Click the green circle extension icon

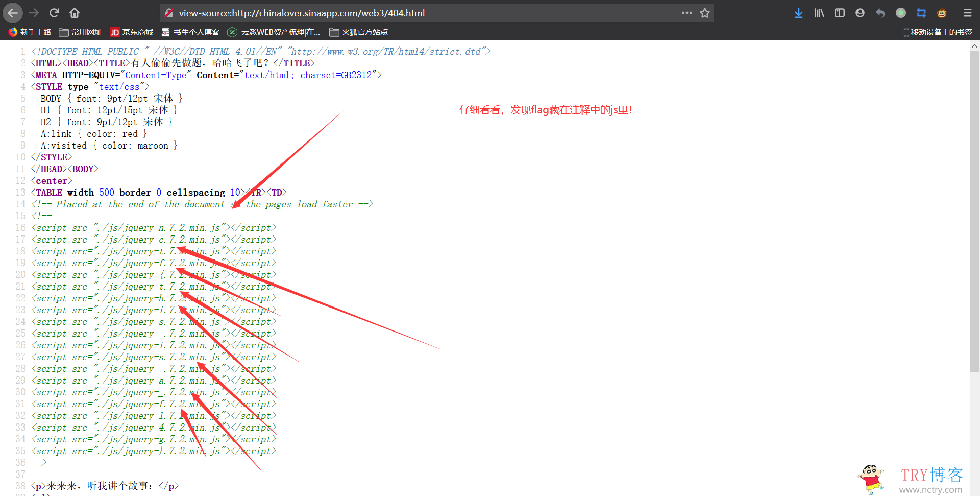[901, 13]
